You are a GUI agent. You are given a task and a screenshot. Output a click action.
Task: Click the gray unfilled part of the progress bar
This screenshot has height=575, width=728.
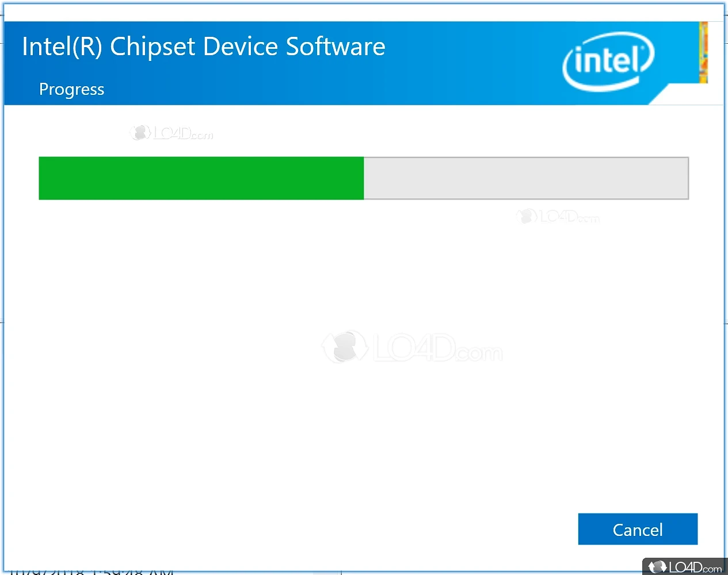(525, 178)
